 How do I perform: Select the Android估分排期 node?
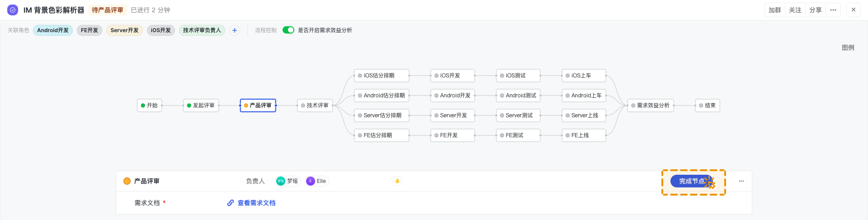tap(382, 96)
